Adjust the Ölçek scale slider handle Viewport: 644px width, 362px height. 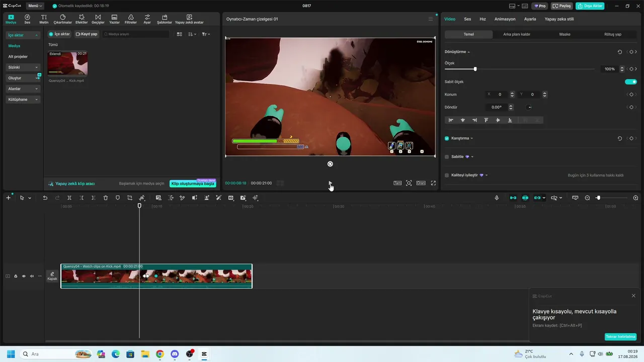[x=475, y=69]
